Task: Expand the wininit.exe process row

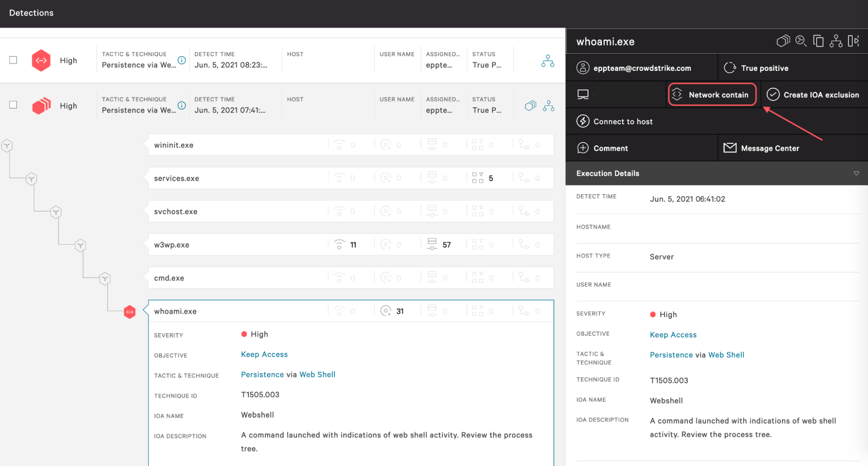Action: pyautogui.click(x=351, y=145)
